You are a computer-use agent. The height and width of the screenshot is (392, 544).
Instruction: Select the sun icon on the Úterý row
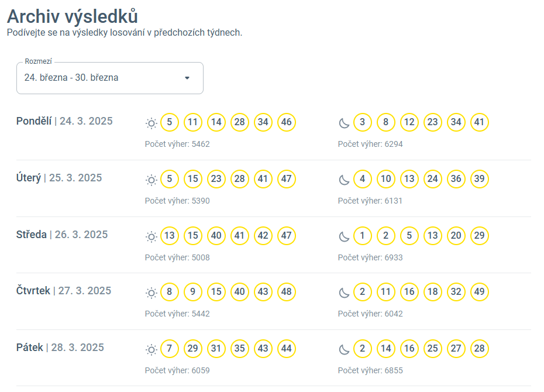[x=151, y=179]
